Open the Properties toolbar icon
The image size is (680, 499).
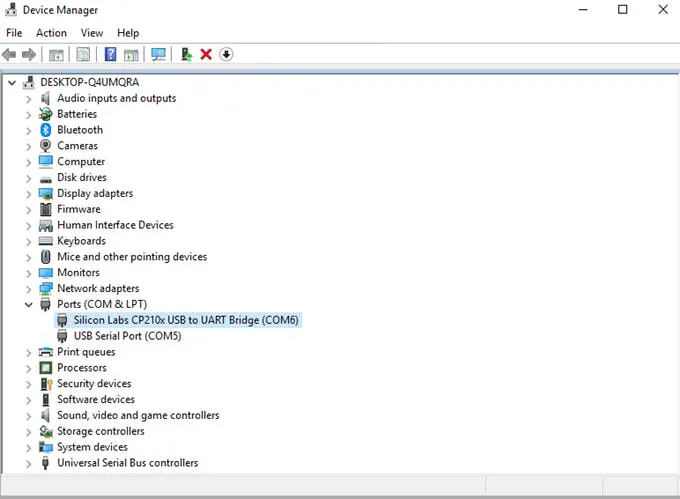[83, 54]
